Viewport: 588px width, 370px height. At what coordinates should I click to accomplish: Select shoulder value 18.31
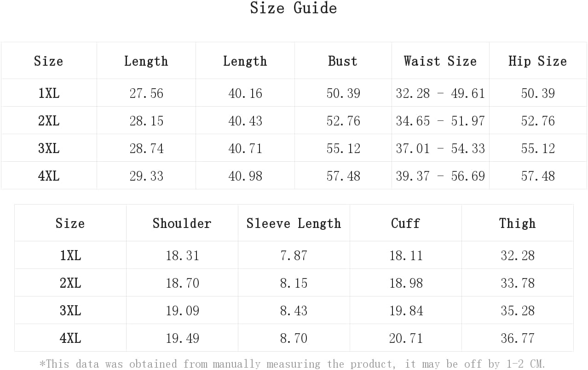(x=183, y=256)
